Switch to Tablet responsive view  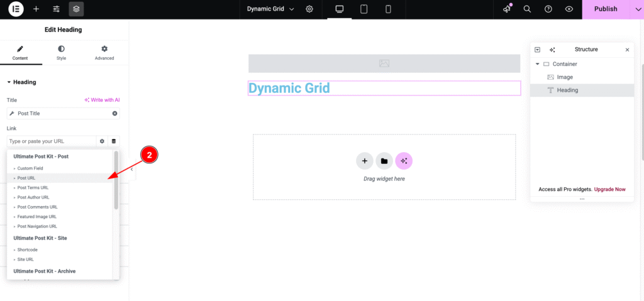point(364,9)
